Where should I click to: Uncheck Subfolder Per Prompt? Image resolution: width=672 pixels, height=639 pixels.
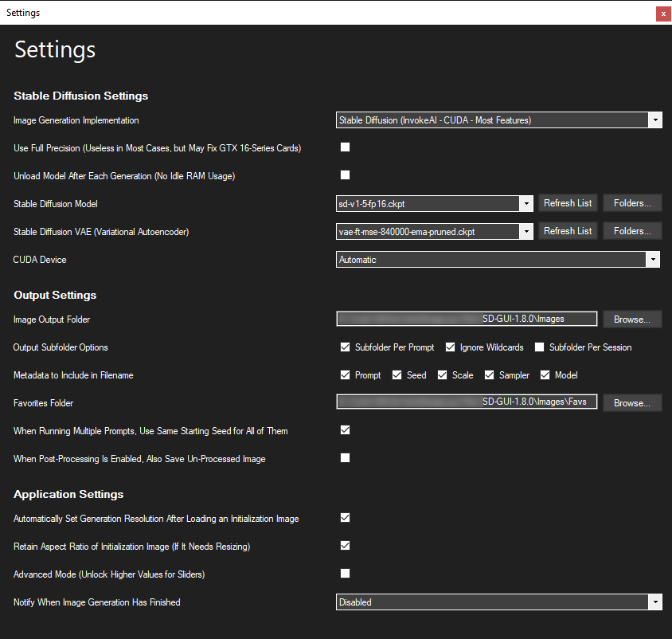(345, 347)
